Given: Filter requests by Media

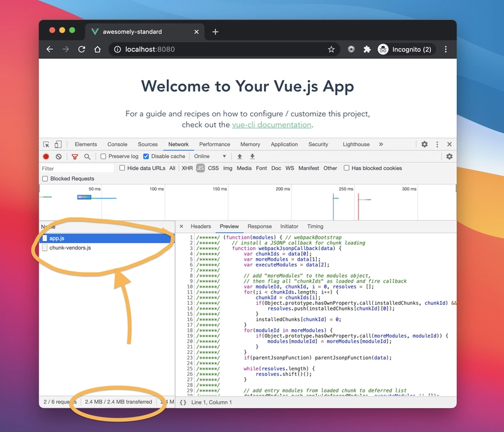Looking at the screenshot, I should pos(244,168).
